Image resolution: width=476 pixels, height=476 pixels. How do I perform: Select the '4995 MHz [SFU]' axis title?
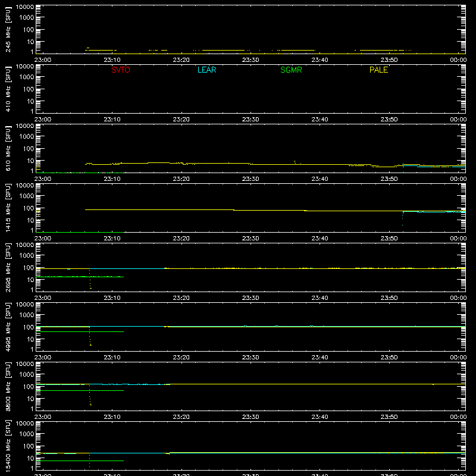tap(8, 327)
